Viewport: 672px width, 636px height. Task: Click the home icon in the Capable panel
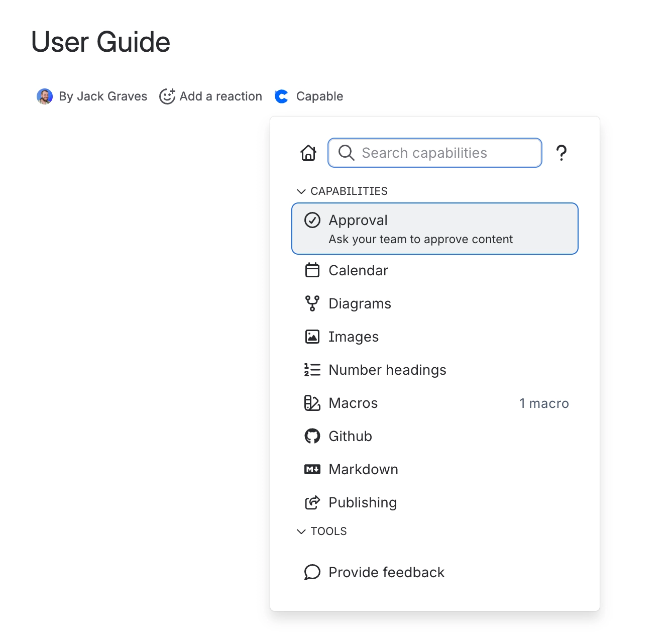pyautogui.click(x=308, y=153)
